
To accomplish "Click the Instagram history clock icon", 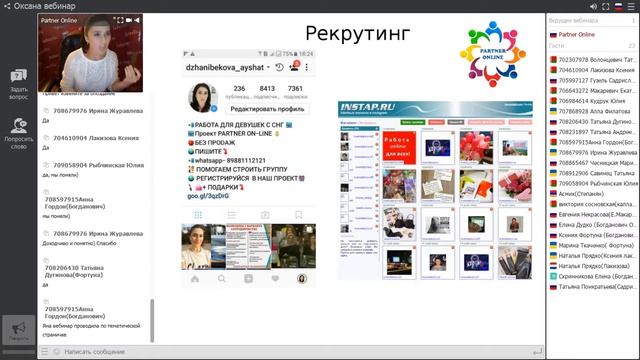I will point(279,67).
